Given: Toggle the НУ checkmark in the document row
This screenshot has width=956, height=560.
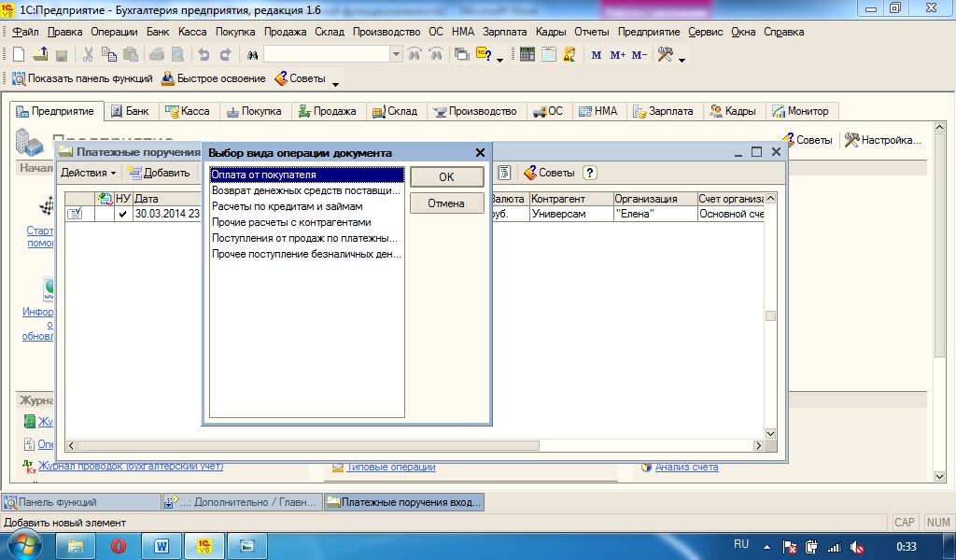Looking at the screenshot, I should [122, 214].
